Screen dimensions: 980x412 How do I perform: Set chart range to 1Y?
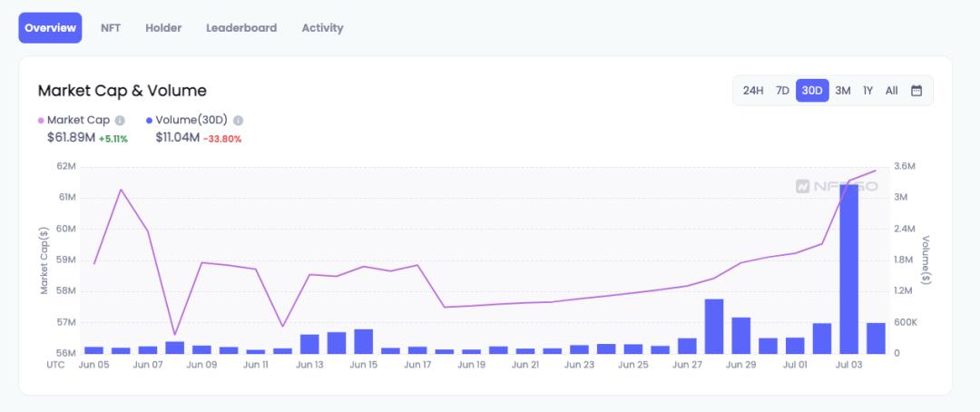[x=868, y=91]
